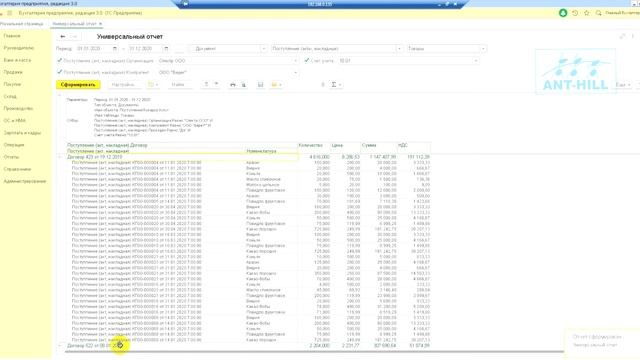The height and width of the screenshot is (360, 640).
Task: Open the Зарплата и кадры section
Action: click(22, 133)
